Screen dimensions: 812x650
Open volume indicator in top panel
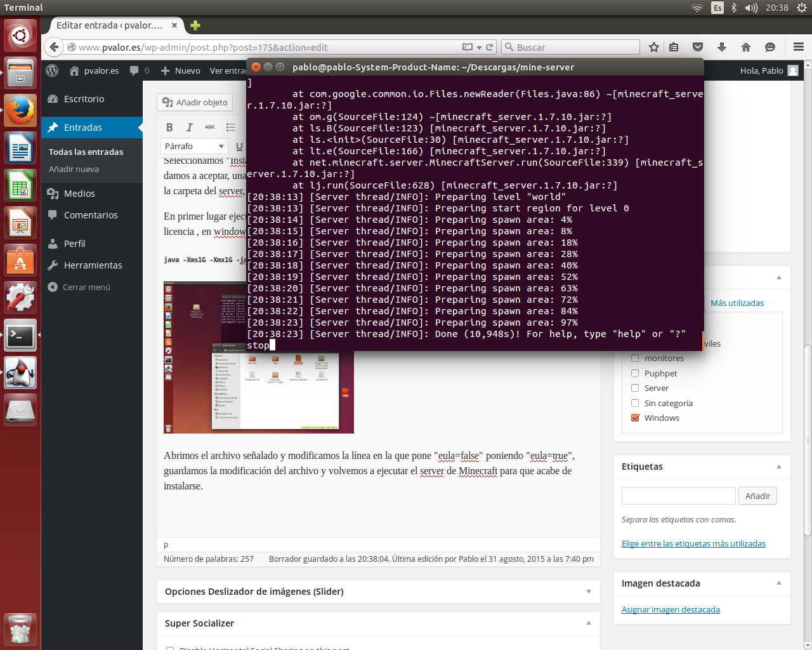(x=751, y=8)
